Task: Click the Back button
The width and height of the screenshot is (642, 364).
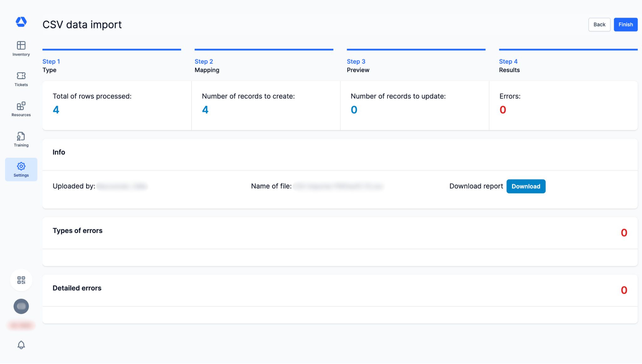Action: tap(599, 24)
